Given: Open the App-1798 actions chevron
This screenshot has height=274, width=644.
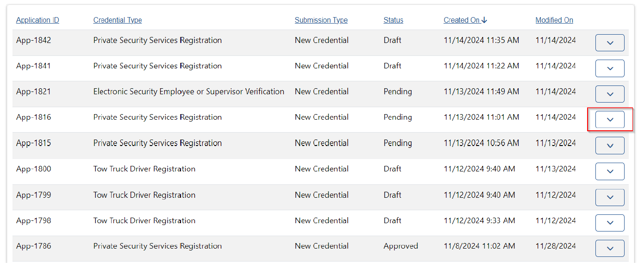Looking at the screenshot, I should (x=609, y=223).
